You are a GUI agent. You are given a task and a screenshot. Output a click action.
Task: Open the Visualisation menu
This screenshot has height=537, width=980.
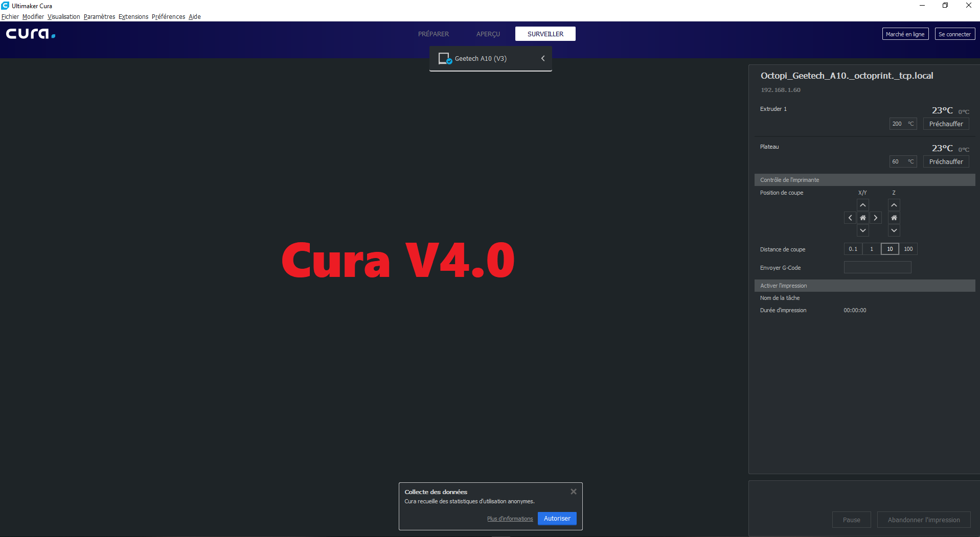(64, 16)
